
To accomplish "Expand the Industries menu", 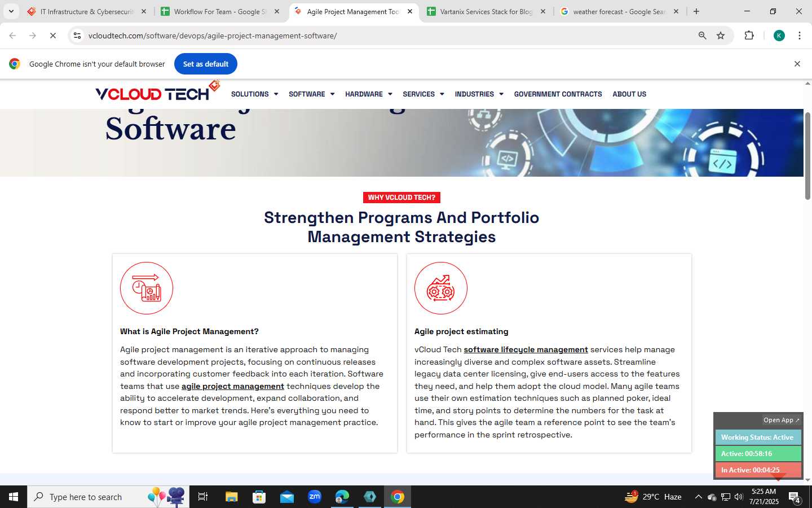I will [x=479, y=94].
